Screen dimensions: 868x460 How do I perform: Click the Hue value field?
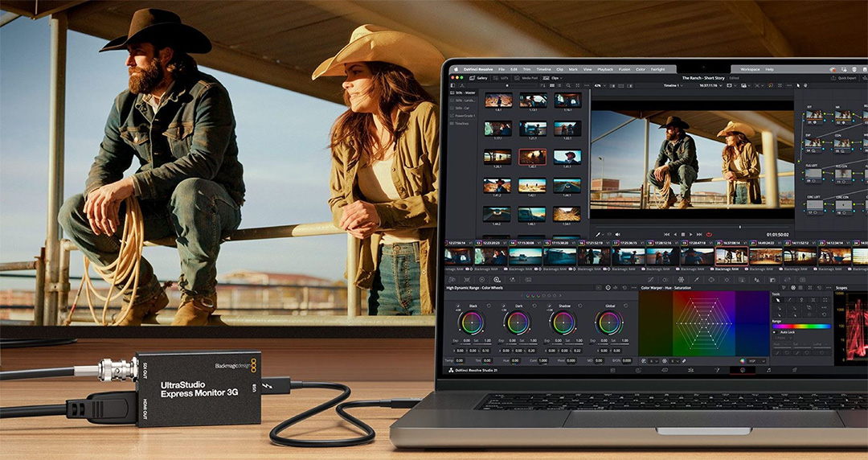515,360
